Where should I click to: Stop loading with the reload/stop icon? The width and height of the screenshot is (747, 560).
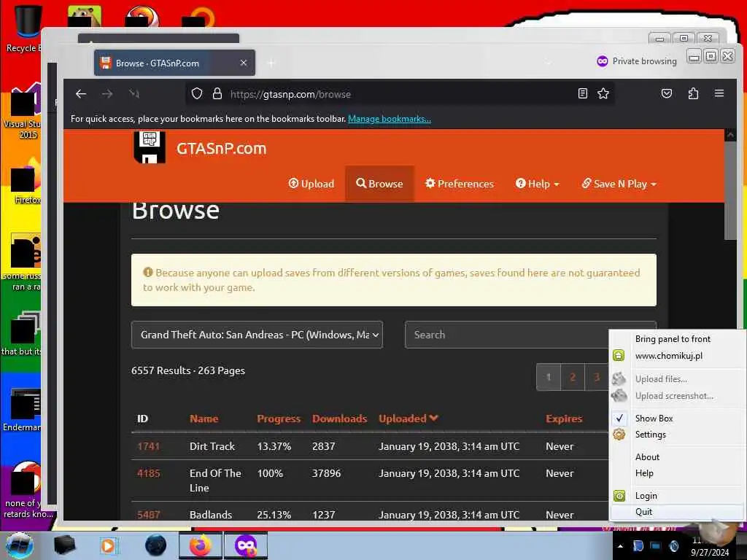pos(134,94)
